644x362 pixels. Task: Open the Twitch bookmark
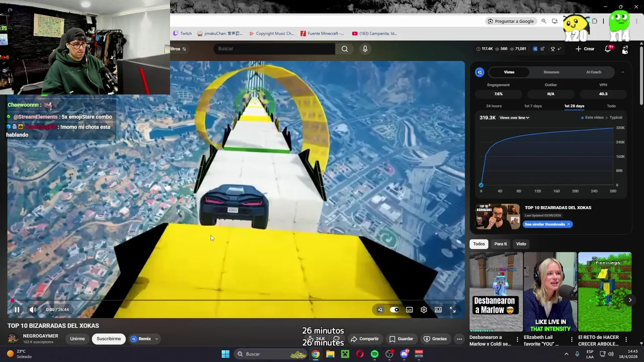(182, 34)
